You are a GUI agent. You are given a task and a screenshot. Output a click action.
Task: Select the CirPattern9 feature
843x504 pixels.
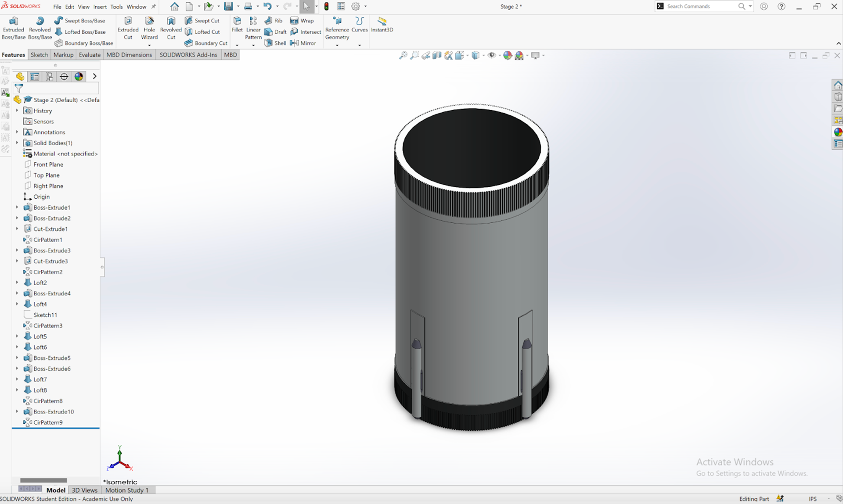pyautogui.click(x=48, y=422)
